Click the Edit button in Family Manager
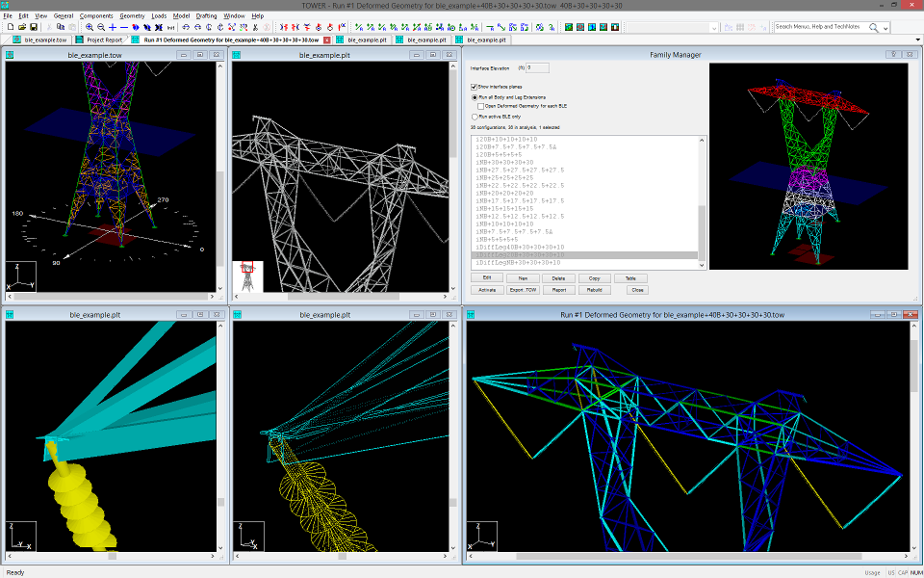 tap(487, 277)
